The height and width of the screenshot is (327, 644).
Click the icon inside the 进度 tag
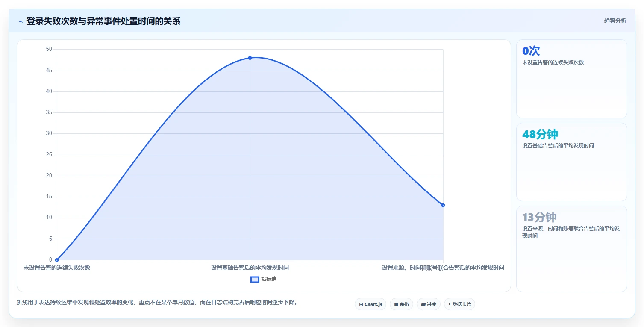[423, 305]
